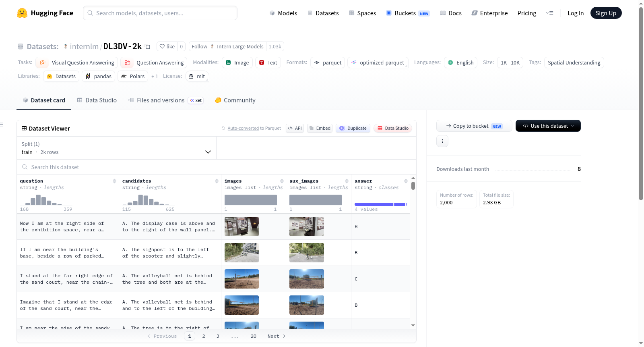Select the English language tag
This screenshot has width=644, height=347.
pyautogui.click(x=461, y=62)
